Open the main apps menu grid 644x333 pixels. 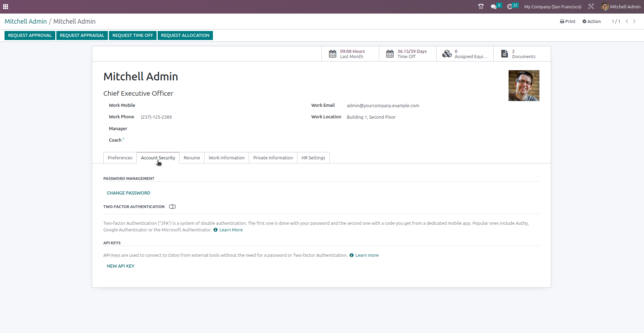(x=6, y=6)
